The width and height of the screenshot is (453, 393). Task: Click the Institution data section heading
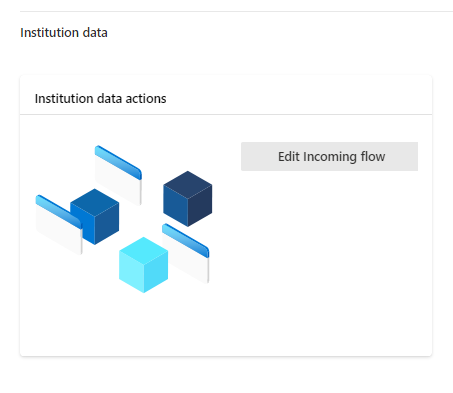pos(64,33)
